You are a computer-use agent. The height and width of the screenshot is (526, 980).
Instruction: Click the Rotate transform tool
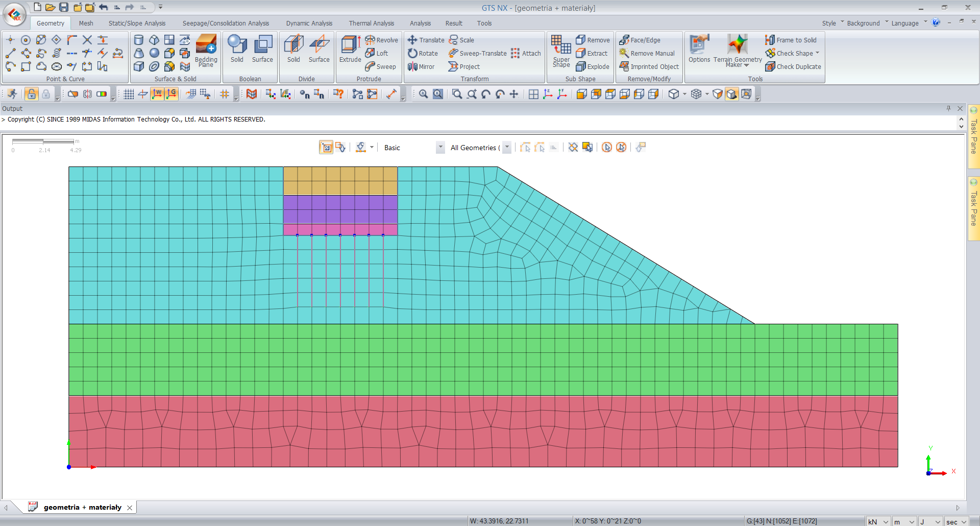tap(423, 53)
